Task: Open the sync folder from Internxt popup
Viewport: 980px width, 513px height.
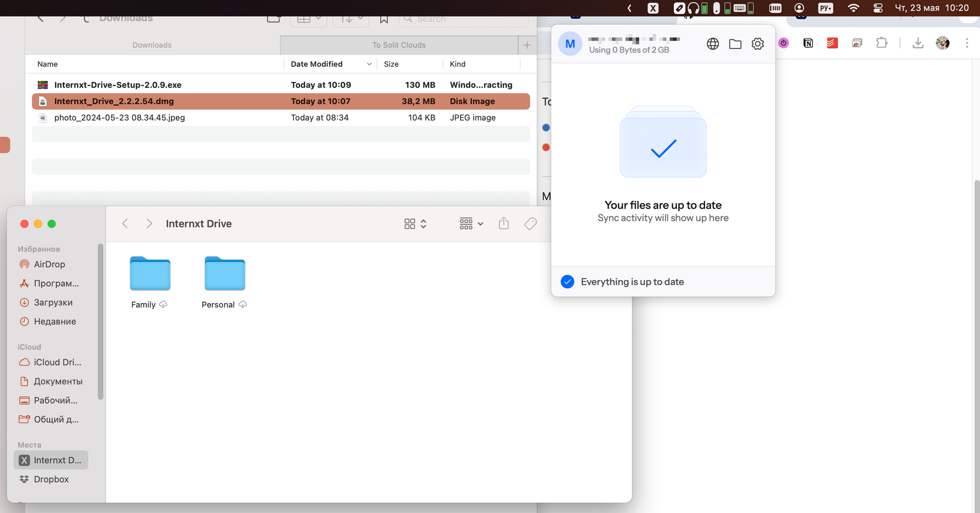Action: click(735, 44)
